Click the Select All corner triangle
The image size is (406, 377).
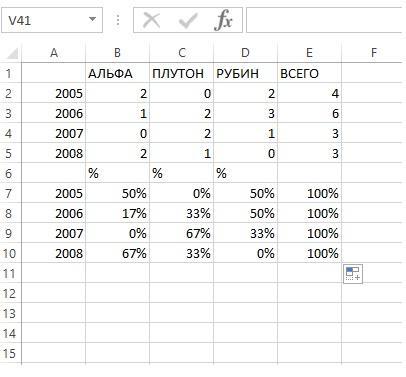click(11, 53)
